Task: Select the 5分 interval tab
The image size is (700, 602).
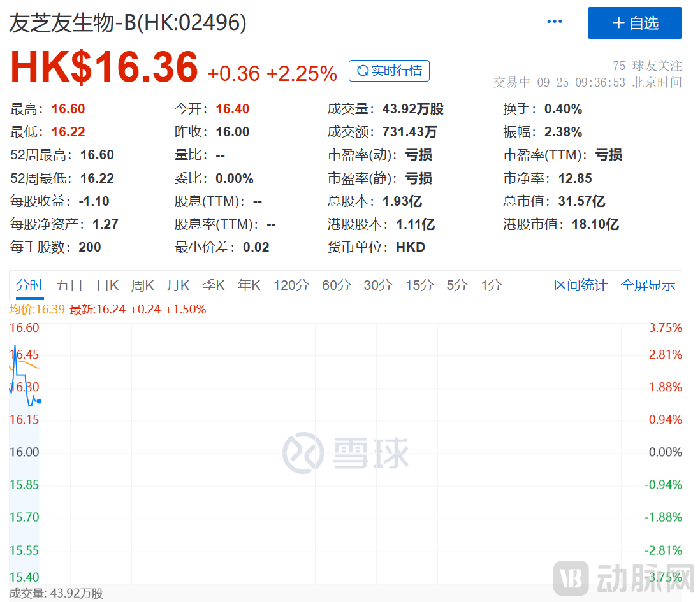Action: 456,285
